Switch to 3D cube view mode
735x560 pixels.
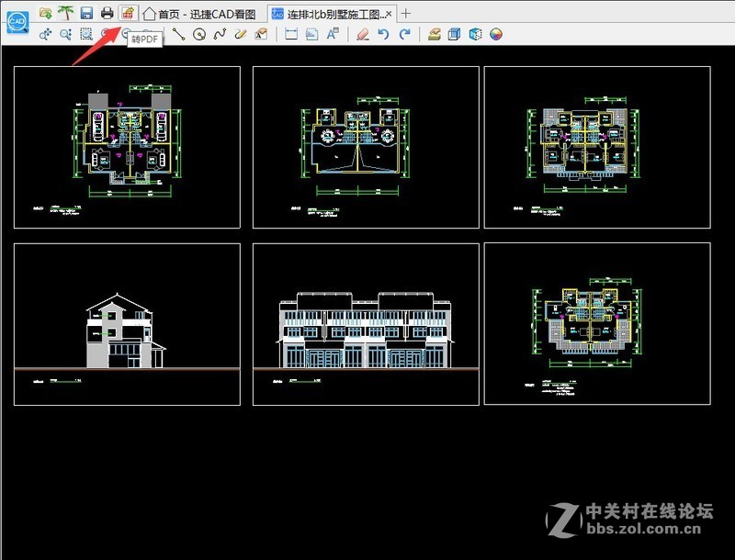coord(454,33)
